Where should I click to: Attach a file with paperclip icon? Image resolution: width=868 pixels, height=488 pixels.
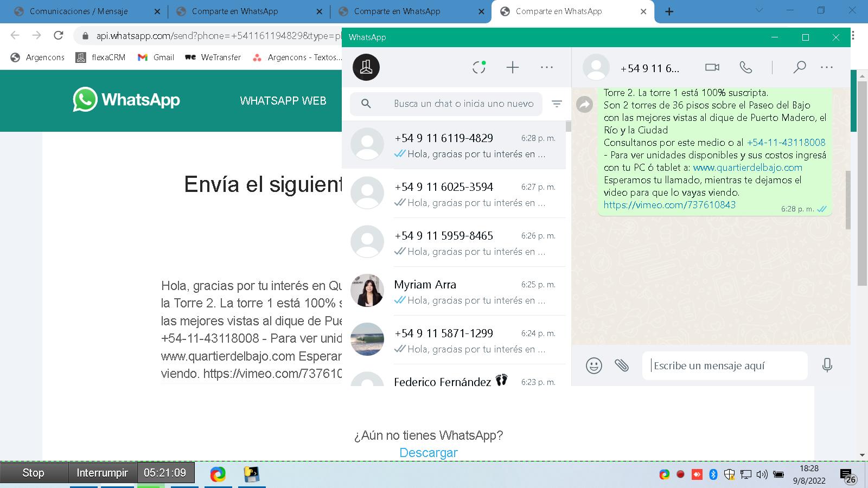point(622,365)
